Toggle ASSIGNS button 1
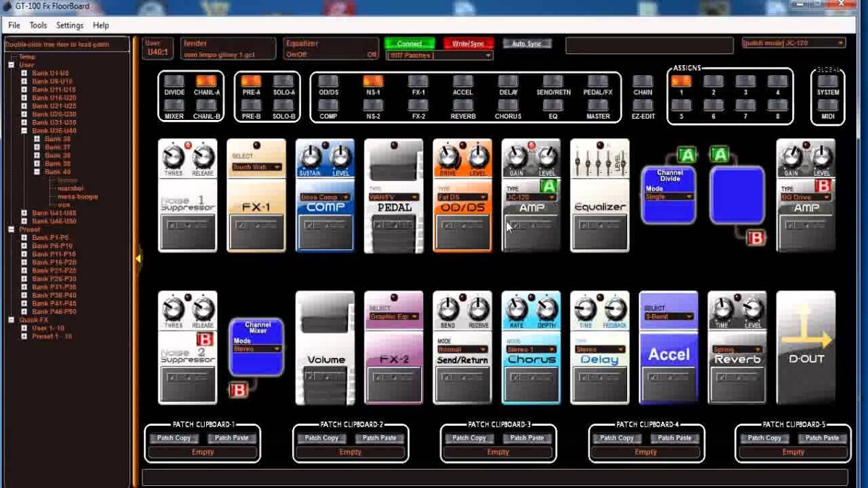Screen dimensions: 868x488 pos(681,81)
